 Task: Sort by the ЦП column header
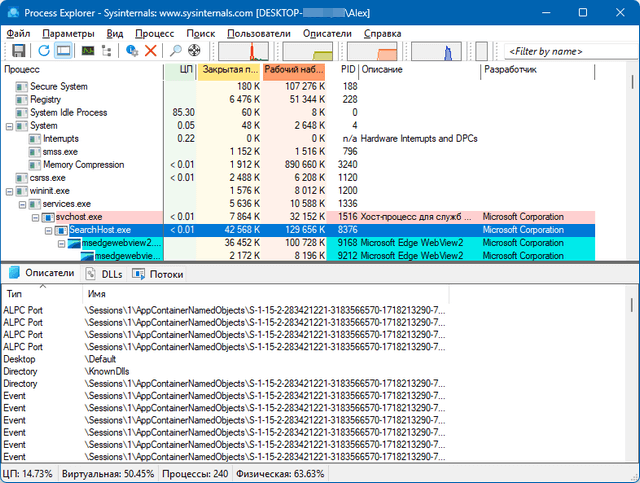(180, 70)
